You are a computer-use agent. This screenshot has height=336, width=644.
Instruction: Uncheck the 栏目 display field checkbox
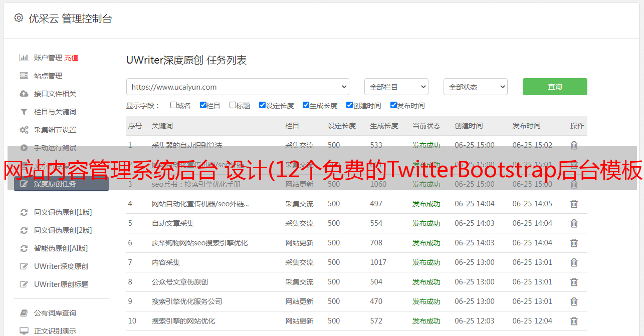pos(203,105)
